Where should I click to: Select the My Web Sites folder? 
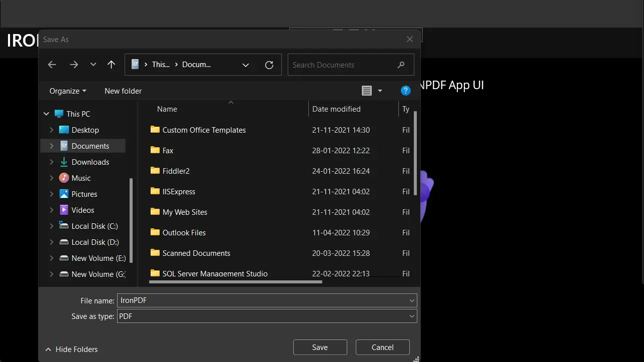point(185,212)
